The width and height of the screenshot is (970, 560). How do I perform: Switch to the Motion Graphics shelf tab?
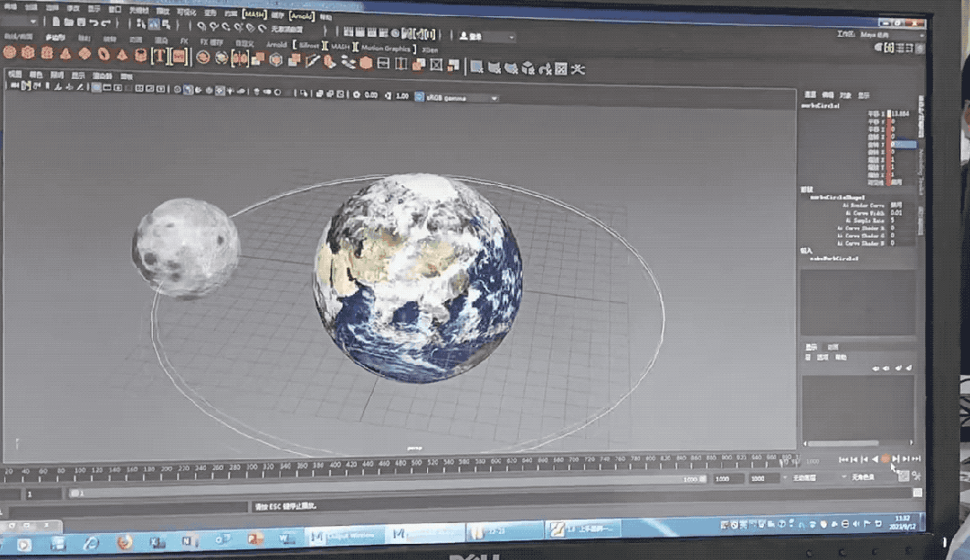tap(386, 48)
